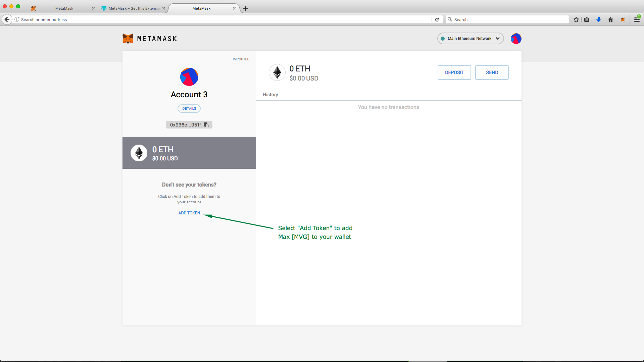
Task: Click the Account 3 name
Action: coord(189,95)
